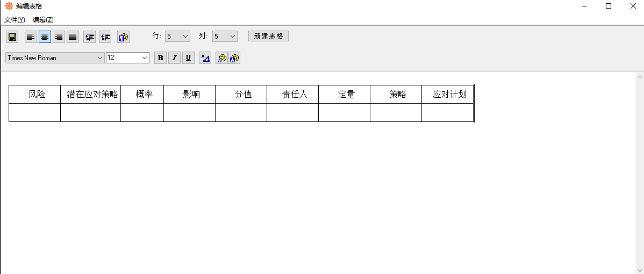
Task: Click empty cell below 概率
Action: (142, 113)
